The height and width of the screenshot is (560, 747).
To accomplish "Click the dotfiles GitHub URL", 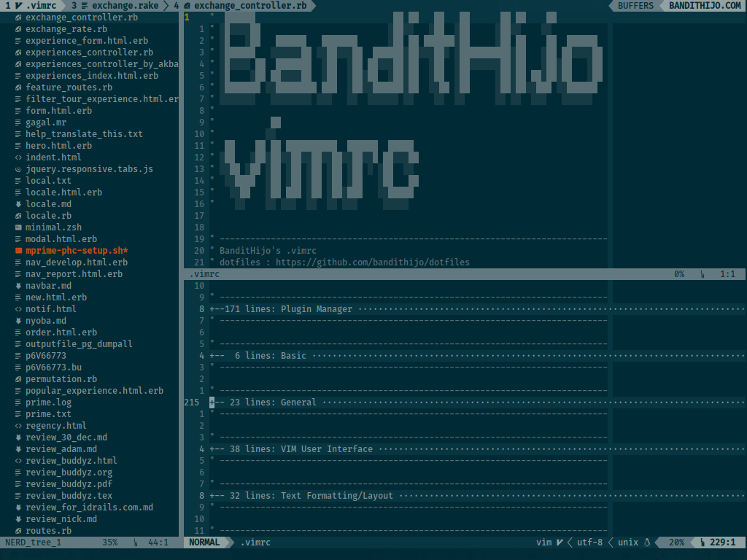I will (372, 262).
